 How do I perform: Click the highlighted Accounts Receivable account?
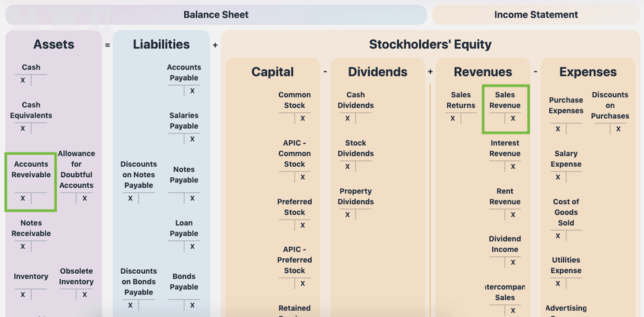(x=31, y=181)
